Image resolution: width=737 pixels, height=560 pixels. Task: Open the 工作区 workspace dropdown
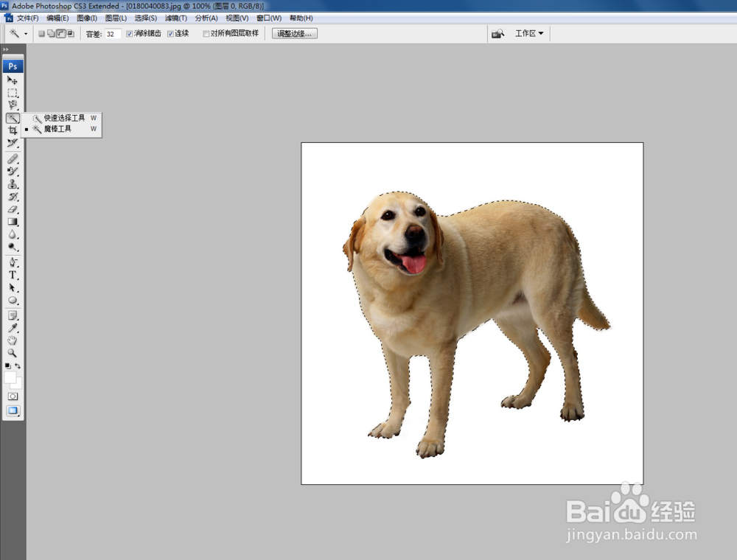pyautogui.click(x=529, y=34)
